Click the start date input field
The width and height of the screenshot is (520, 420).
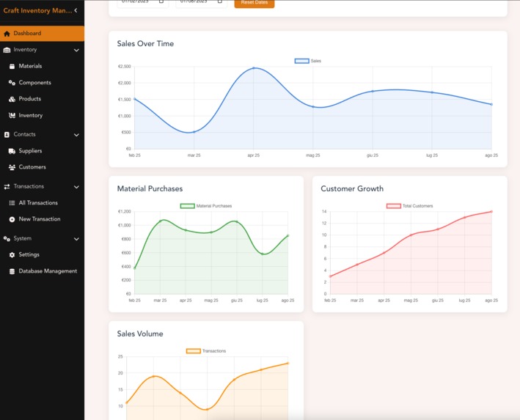pyautogui.click(x=143, y=2)
